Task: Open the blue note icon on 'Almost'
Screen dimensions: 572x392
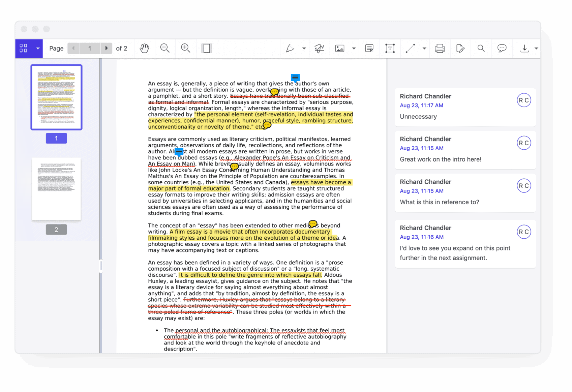Action: [179, 152]
